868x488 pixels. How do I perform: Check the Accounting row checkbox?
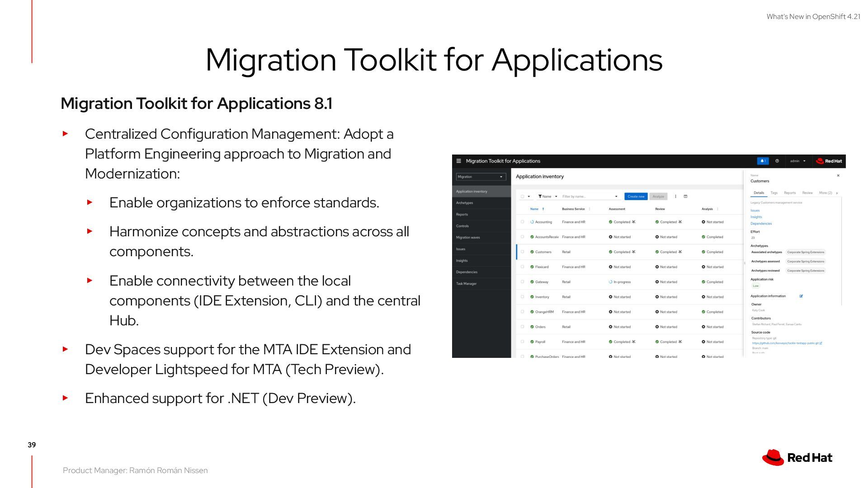(x=522, y=222)
